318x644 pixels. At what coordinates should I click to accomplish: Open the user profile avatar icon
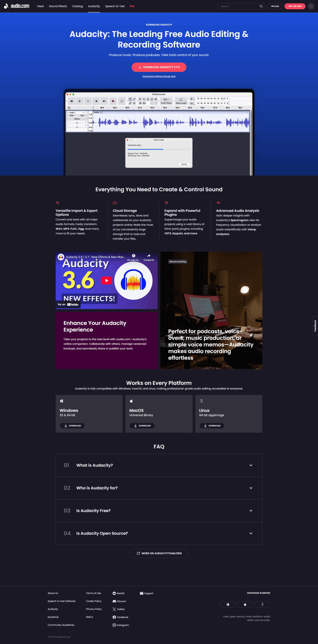point(311,6)
